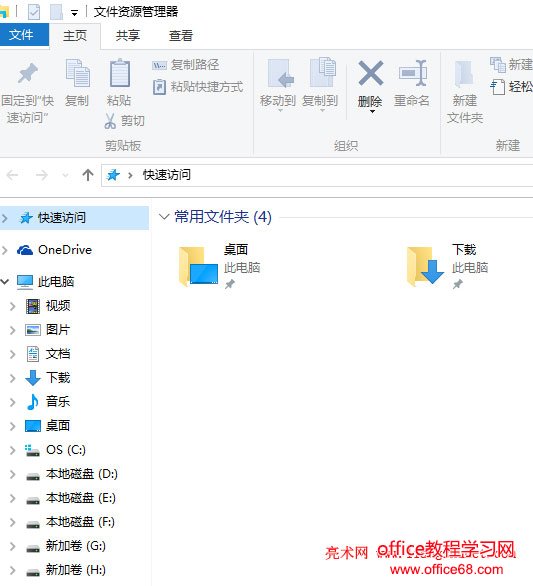This screenshot has width=533, height=586.
Task: Click the Paste (粘贴) clipboard icon
Action: (120, 73)
